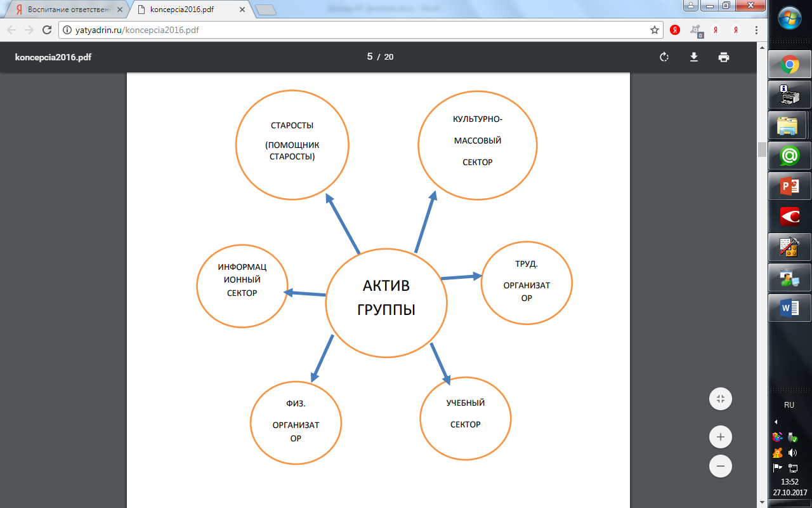Click the red Yandex extension icon
Screen dimensions: 812x508
click(x=676, y=30)
